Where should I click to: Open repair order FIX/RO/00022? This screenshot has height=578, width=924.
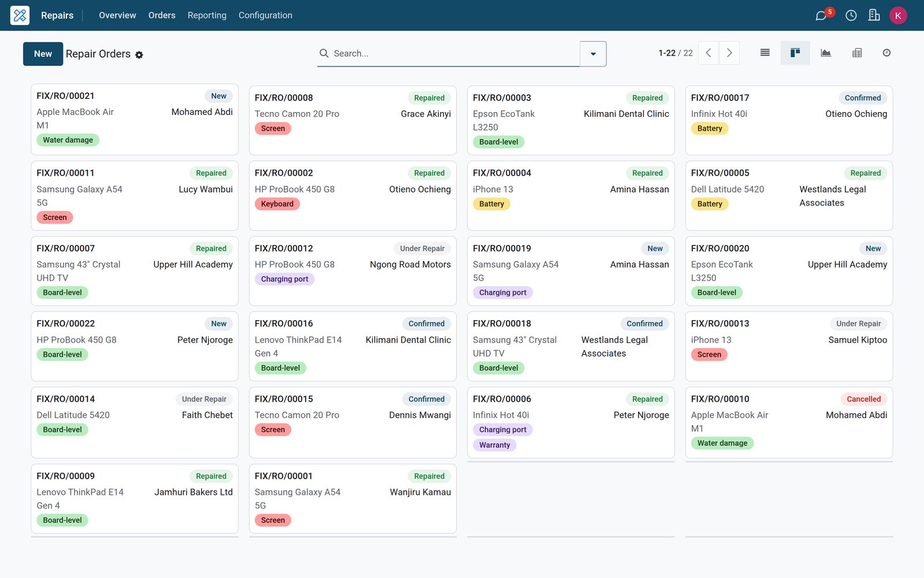pos(135,346)
